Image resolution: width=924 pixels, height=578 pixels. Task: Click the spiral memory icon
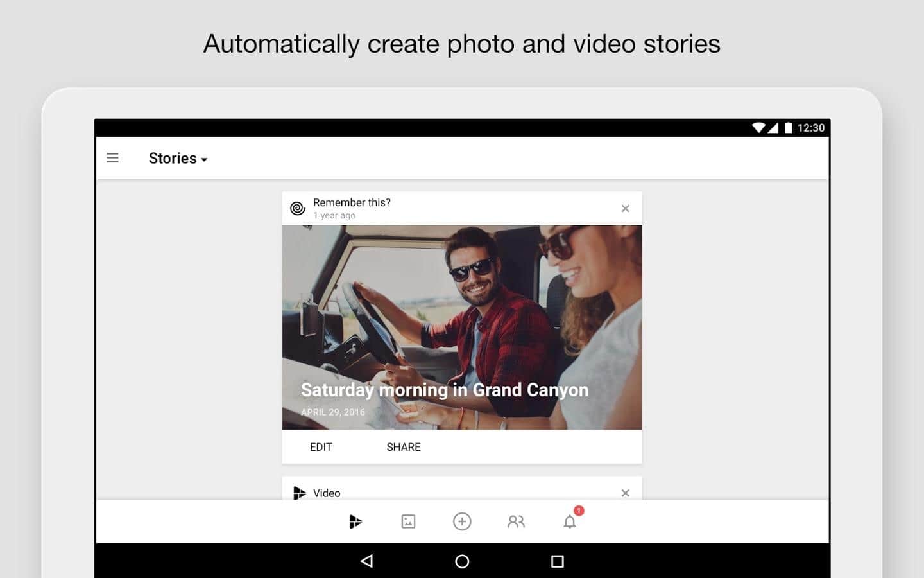(297, 208)
